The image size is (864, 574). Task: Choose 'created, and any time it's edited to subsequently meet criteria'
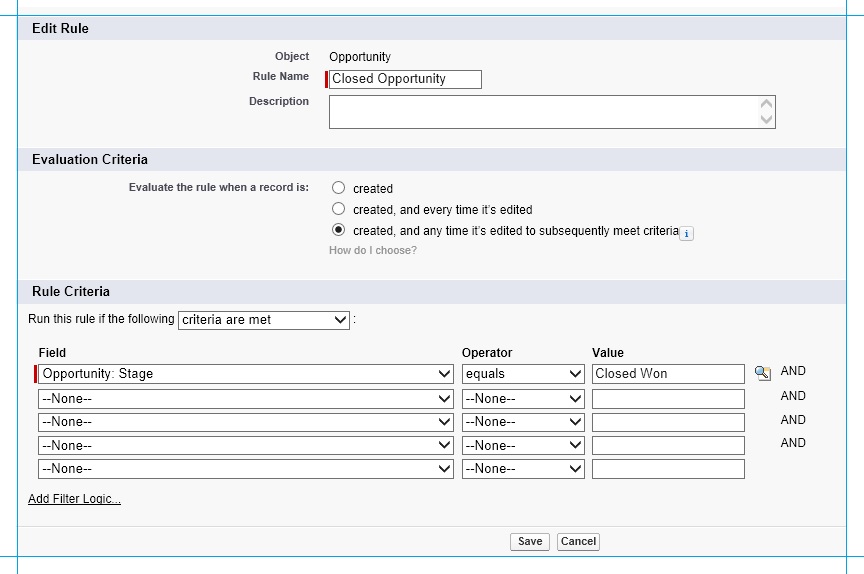338,230
